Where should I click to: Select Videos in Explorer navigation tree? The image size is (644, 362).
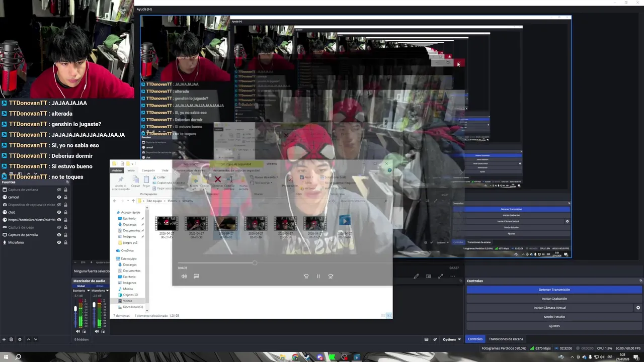pyautogui.click(x=128, y=301)
